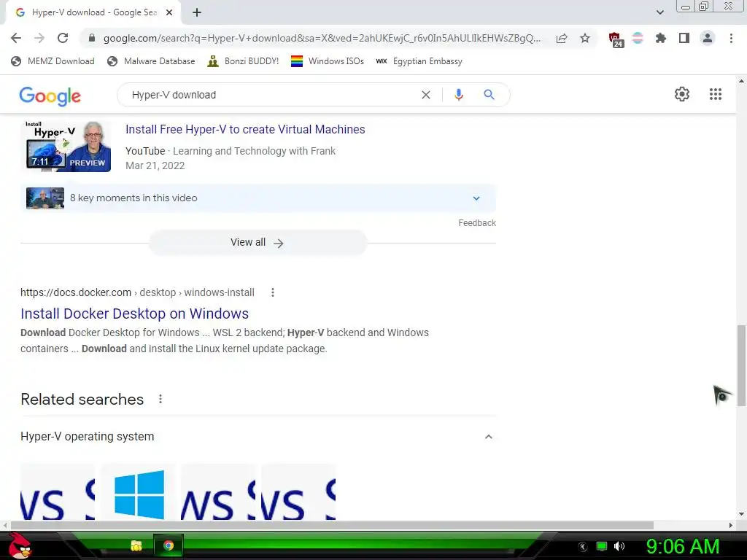Toggle the Chrome side panel

coord(684,38)
